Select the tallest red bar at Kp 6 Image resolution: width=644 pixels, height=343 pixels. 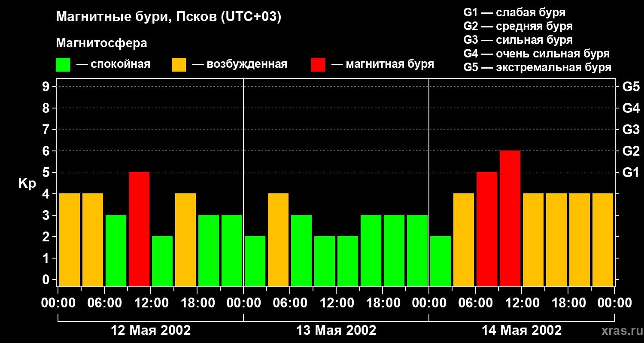(510, 218)
